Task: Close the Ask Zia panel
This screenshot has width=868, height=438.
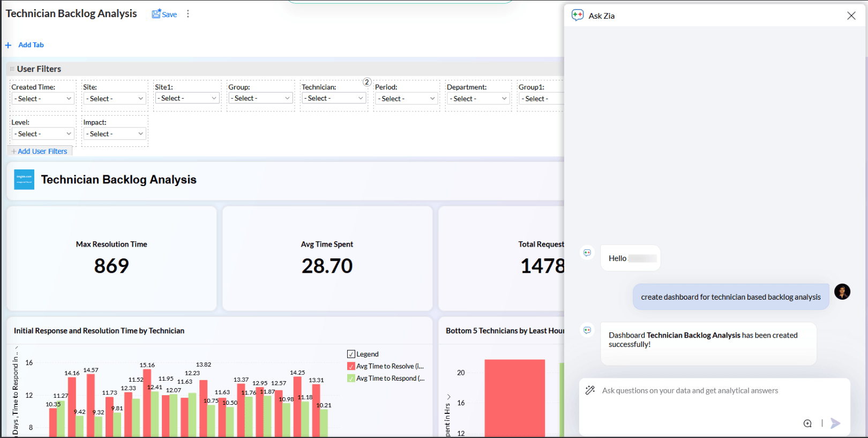Action: click(851, 16)
